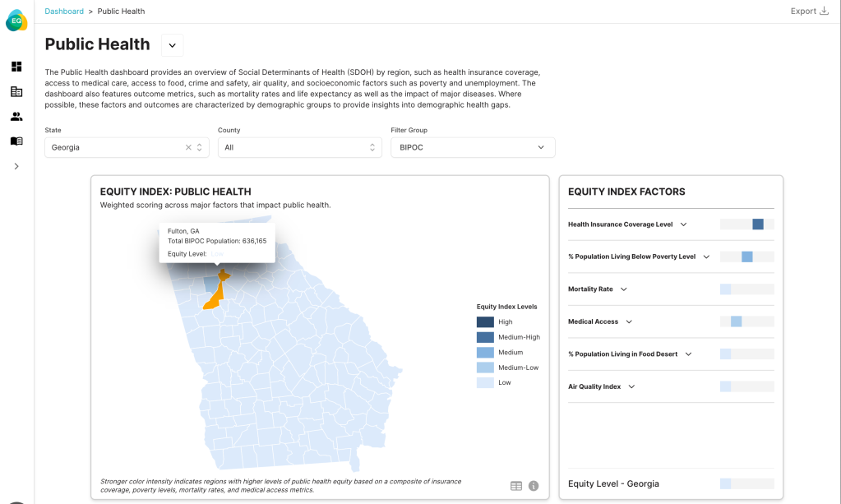Click the High equity level legend swatch
Viewport: 841px width, 504px height.
pyautogui.click(x=485, y=322)
